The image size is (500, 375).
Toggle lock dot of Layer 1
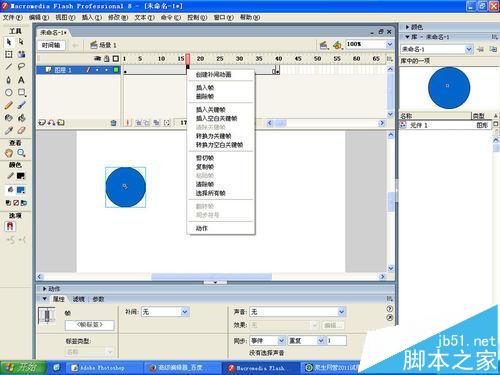[x=106, y=70]
